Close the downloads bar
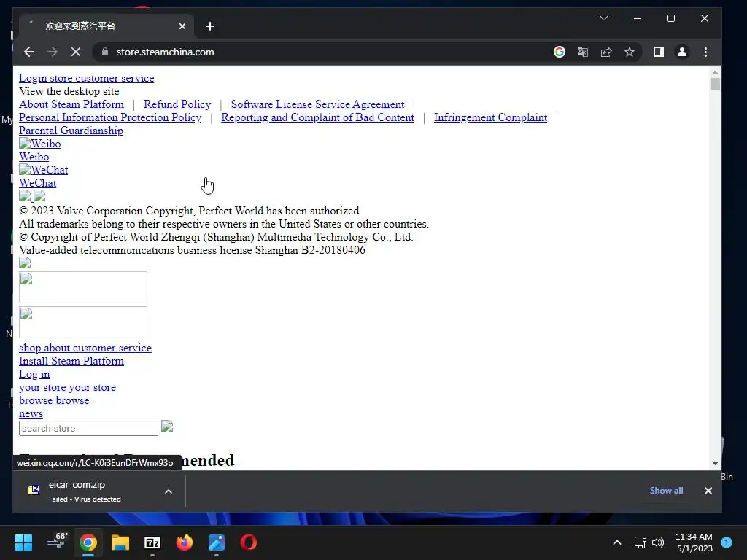 point(708,491)
